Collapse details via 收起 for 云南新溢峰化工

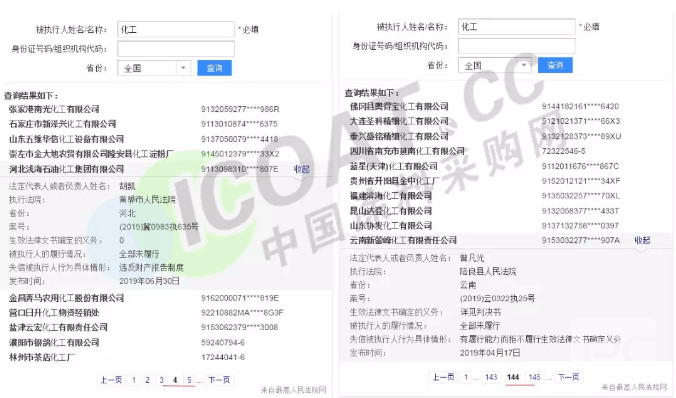pos(642,240)
